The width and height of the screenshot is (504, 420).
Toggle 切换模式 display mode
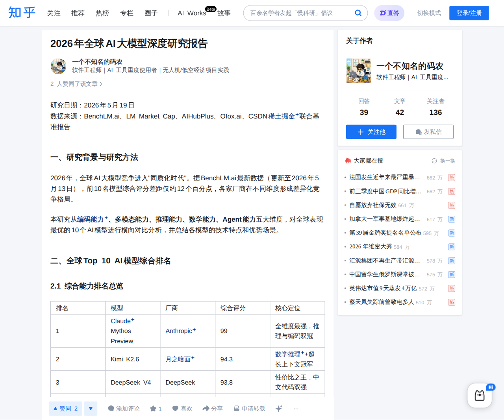pyautogui.click(x=429, y=13)
